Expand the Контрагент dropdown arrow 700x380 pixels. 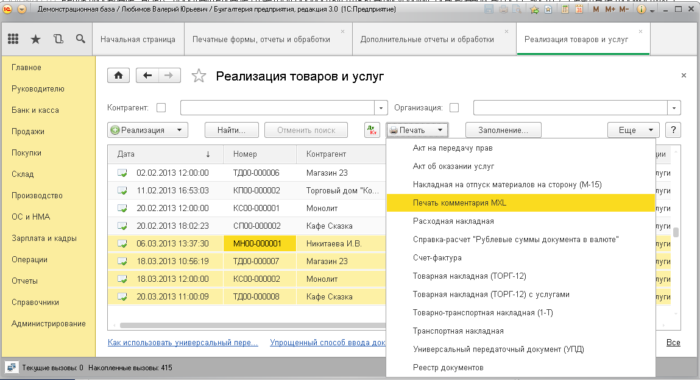380,108
